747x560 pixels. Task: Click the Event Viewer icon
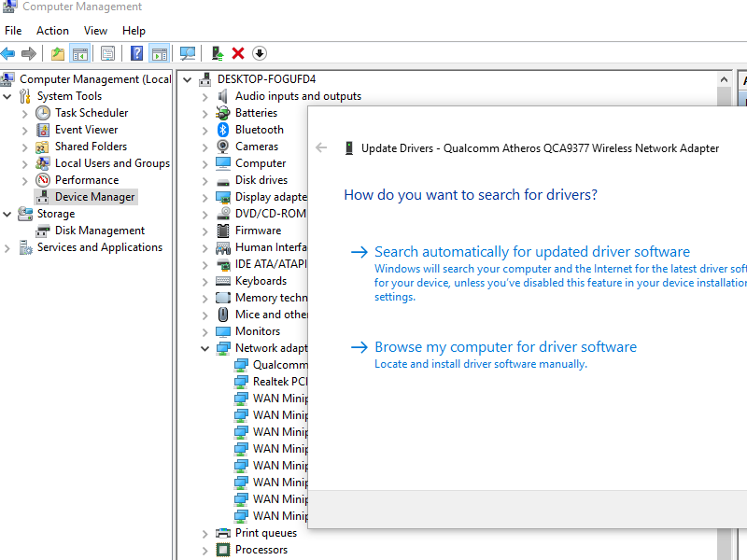[x=43, y=130]
